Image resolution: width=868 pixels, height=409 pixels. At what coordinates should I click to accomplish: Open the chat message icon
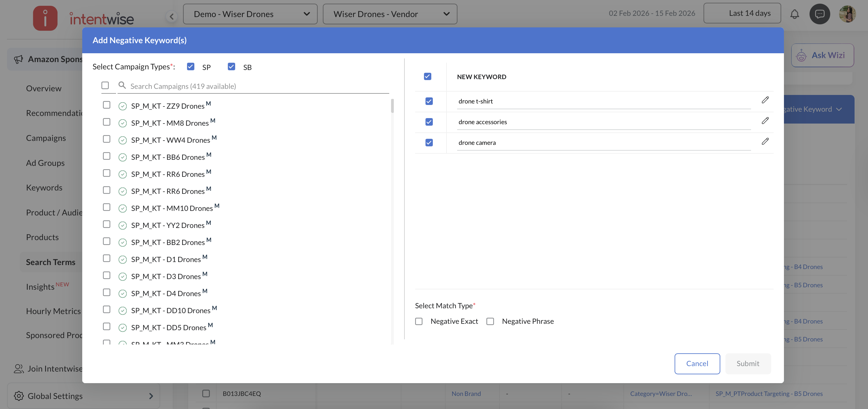click(820, 14)
